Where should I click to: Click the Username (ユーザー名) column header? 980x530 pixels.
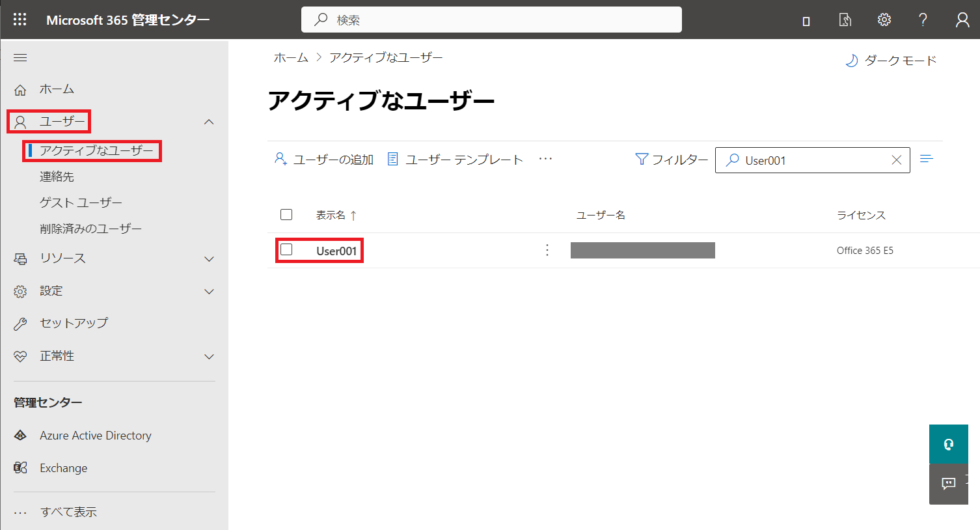tap(601, 215)
